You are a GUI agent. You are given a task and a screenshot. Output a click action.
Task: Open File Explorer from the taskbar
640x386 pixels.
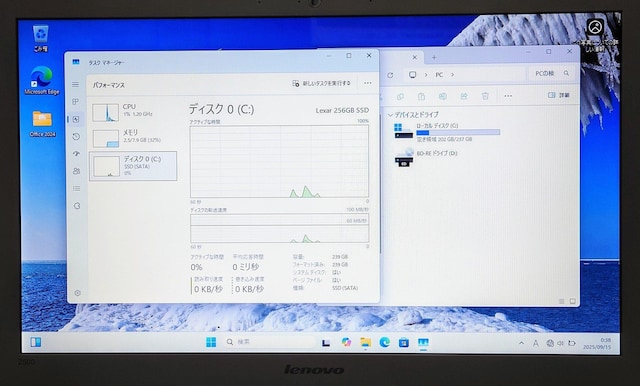[x=365, y=342]
